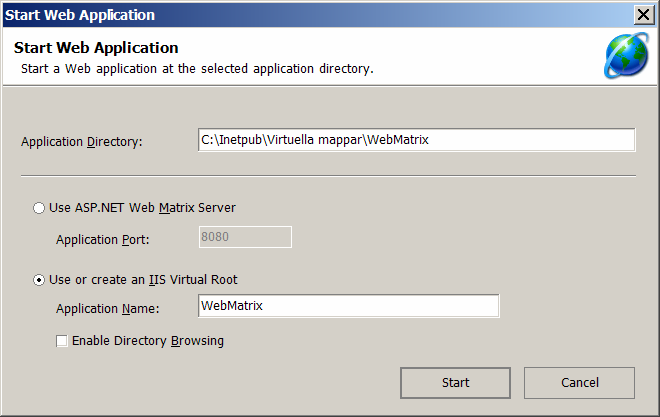The image size is (660, 417).
Task: Cancel the Start Web Application dialog
Action: coord(579,382)
